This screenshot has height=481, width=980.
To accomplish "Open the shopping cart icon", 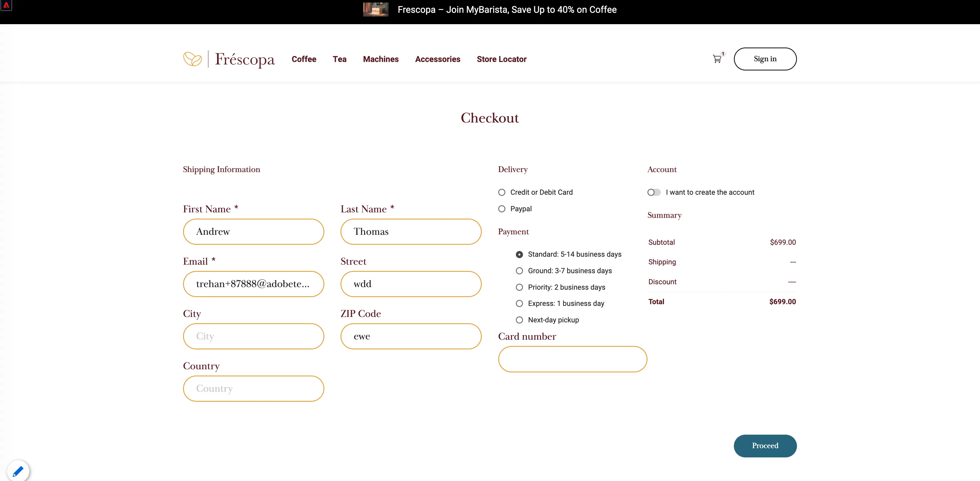I will [x=717, y=59].
